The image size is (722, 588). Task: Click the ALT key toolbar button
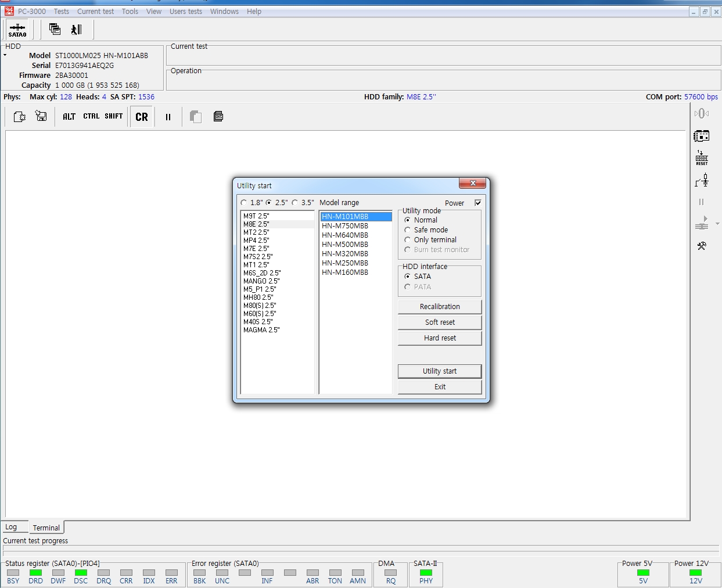pos(69,117)
